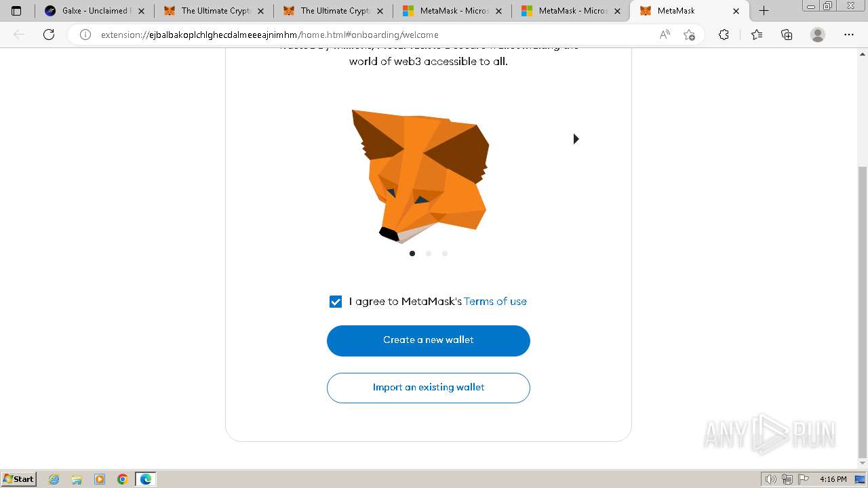Select the first carousel dot
868x488 pixels.
(x=412, y=253)
